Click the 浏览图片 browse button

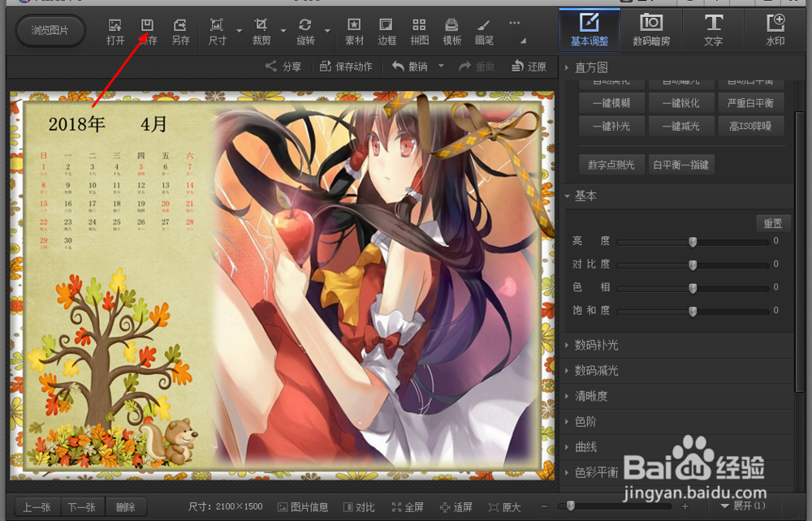pos(50,31)
